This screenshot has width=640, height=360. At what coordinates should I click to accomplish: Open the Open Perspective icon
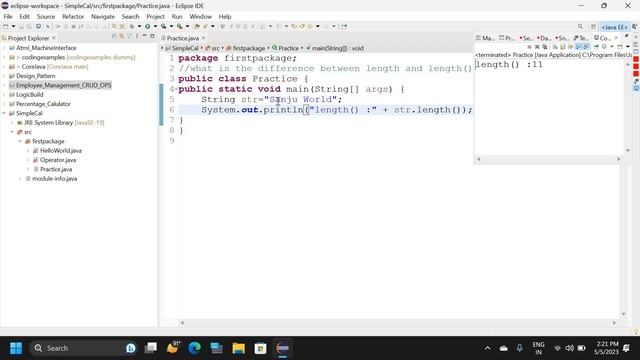(593, 27)
